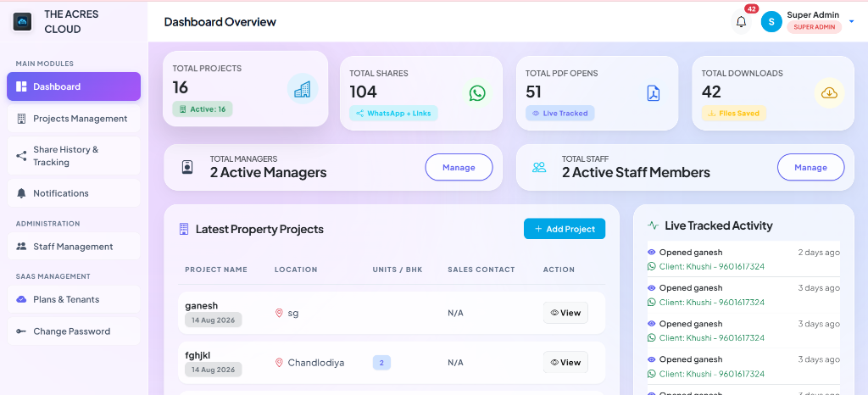
Task: Click the Total Shares card value 104
Action: click(363, 92)
